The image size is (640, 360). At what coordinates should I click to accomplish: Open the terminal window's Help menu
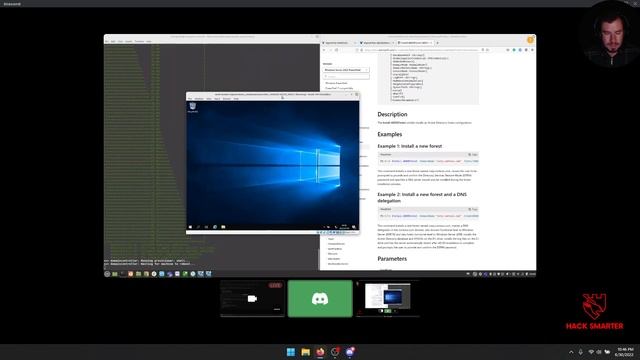click(149, 41)
